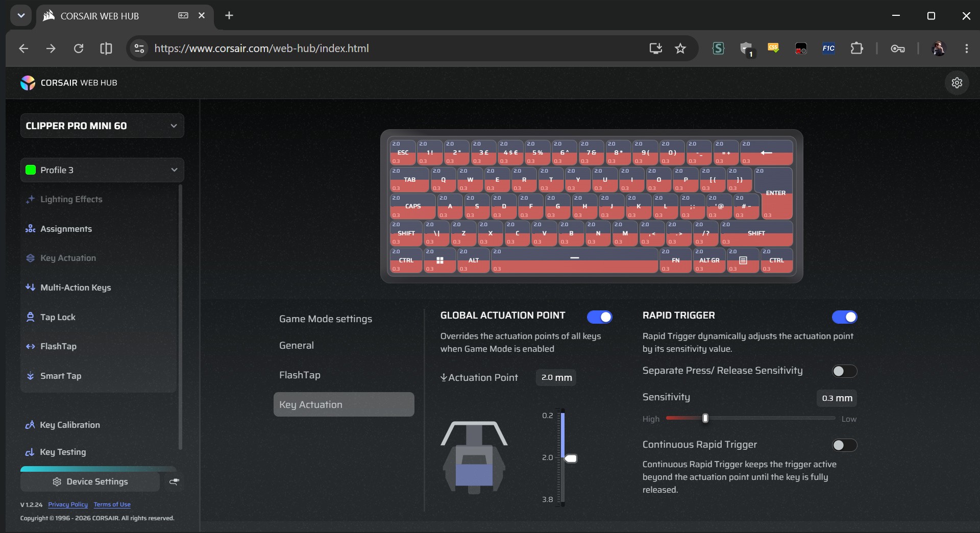Viewport: 980px width, 533px height.
Task: Select the ENTER key on the keyboard
Action: [774, 193]
